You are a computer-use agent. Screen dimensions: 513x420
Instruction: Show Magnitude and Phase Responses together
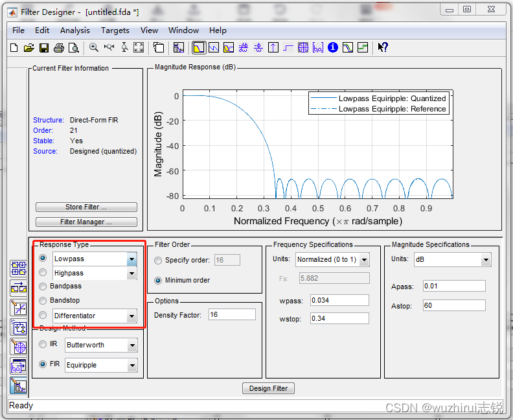point(229,48)
